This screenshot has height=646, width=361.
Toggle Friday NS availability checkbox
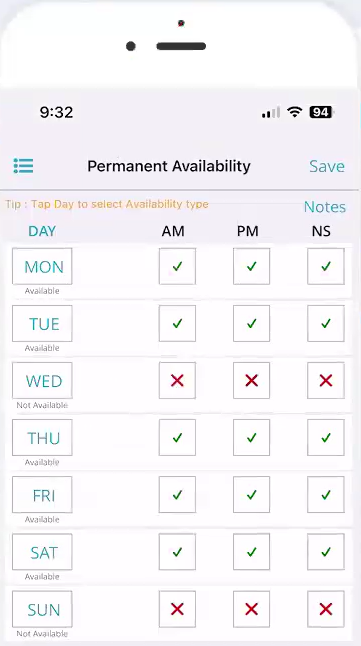tap(326, 494)
